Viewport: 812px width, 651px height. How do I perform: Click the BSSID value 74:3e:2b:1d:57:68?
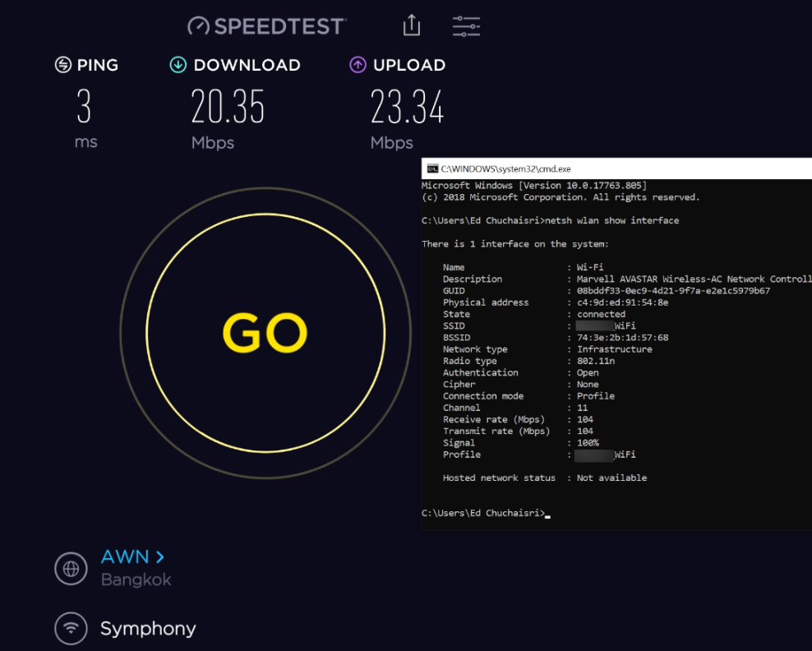[x=622, y=338]
